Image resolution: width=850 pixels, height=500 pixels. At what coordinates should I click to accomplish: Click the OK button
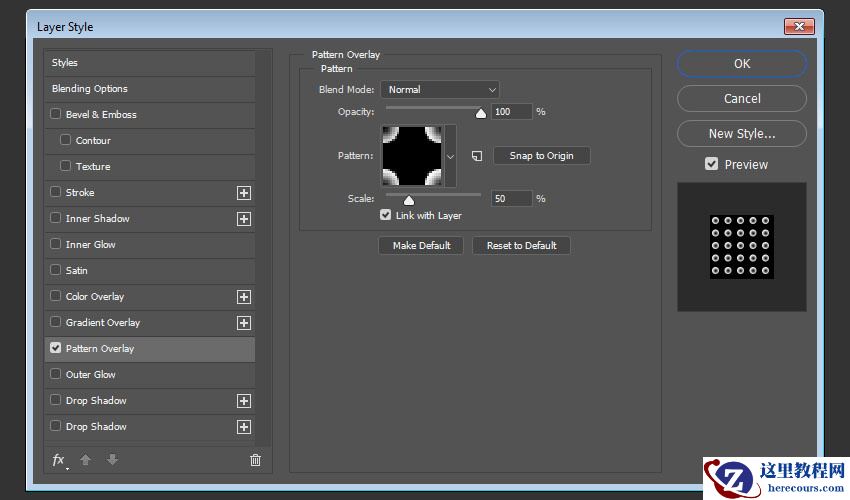tap(742, 63)
